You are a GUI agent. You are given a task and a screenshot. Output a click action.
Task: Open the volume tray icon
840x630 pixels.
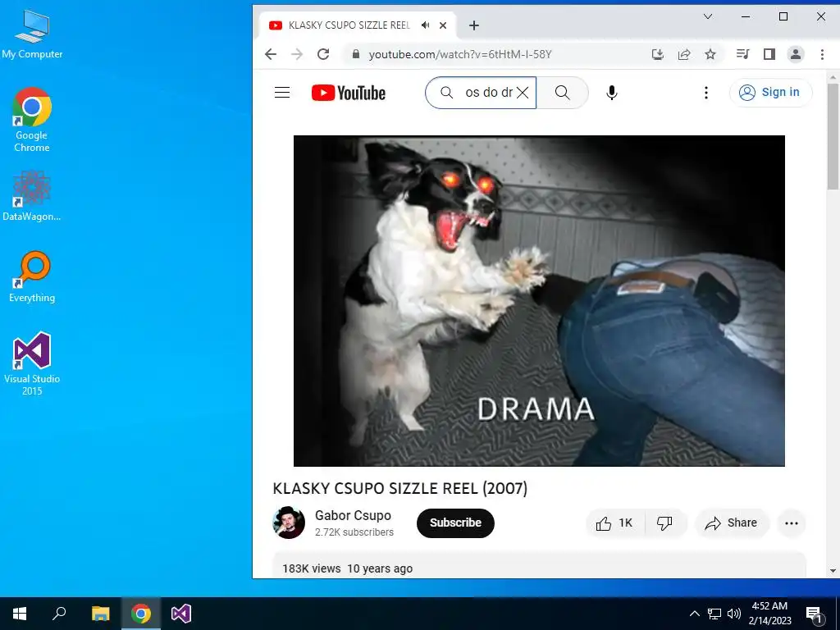click(x=734, y=614)
